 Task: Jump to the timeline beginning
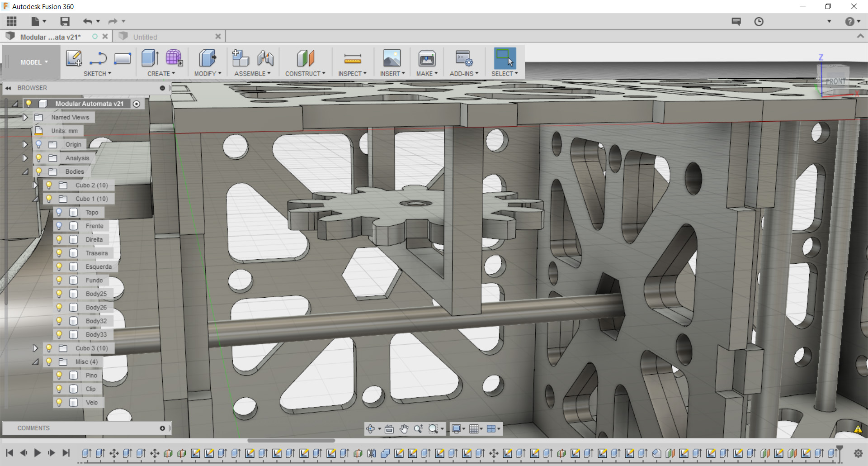click(9, 452)
